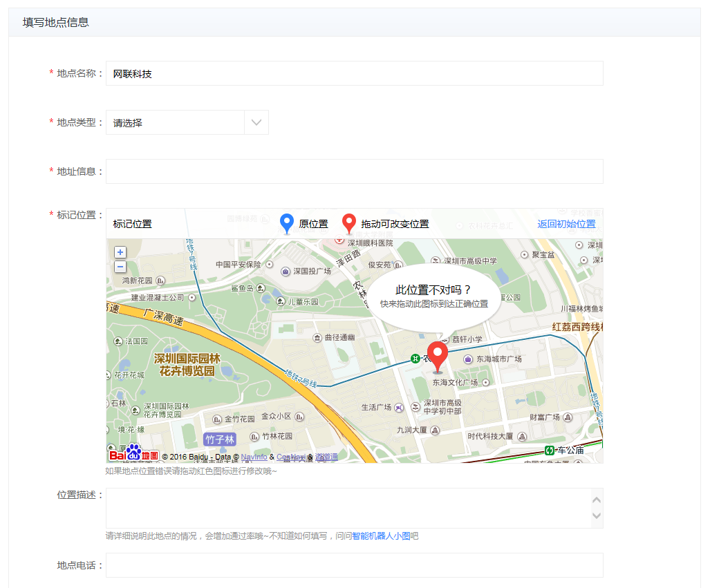
Task: Zoom in the map with plus button
Action: pos(120,252)
